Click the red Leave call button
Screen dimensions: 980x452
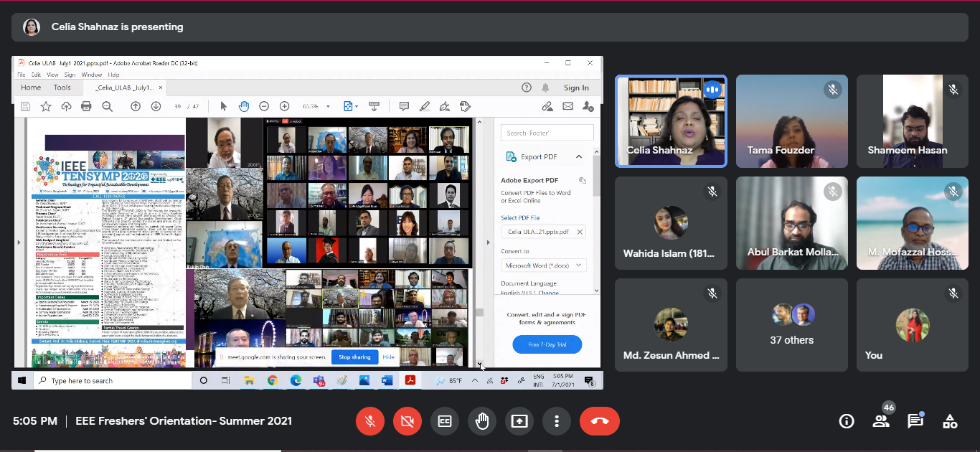599,421
